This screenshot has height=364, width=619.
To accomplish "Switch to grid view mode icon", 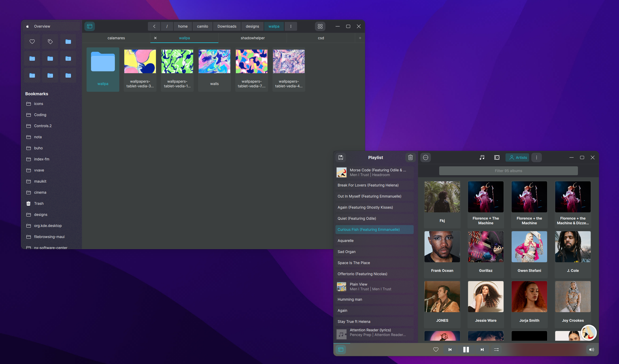I will click(x=320, y=26).
